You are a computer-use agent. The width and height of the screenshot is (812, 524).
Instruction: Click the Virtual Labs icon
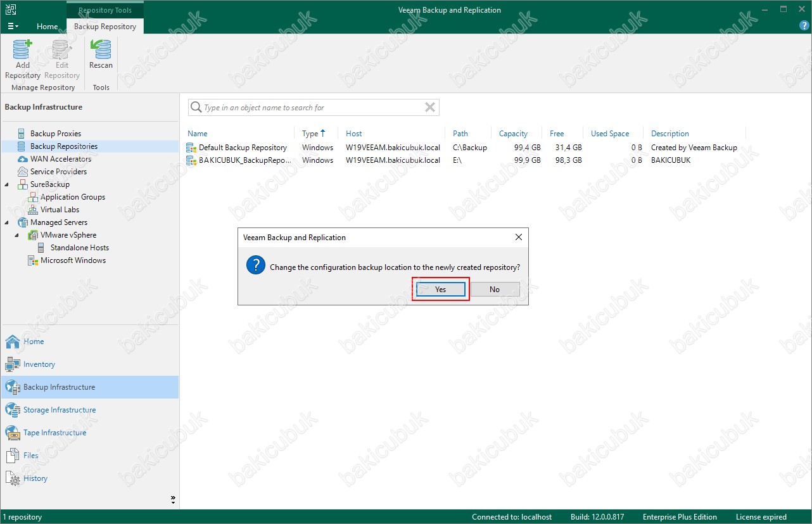(x=33, y=210)
